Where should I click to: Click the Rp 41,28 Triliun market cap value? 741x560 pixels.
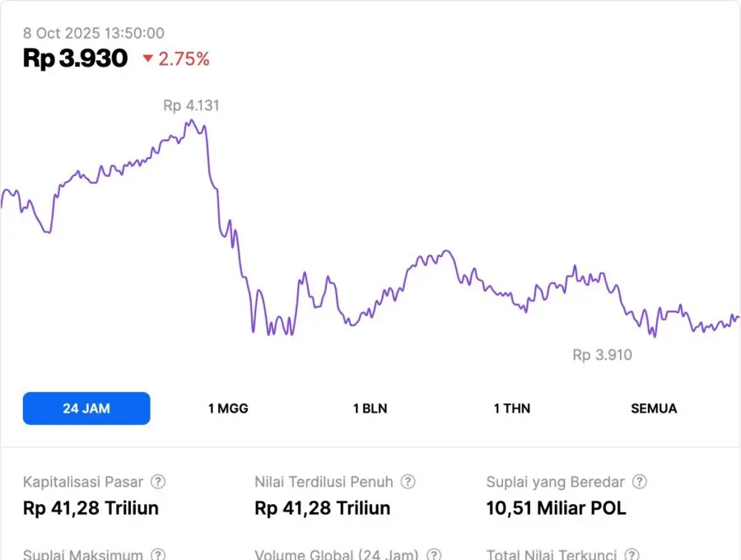tap(91, 508)
